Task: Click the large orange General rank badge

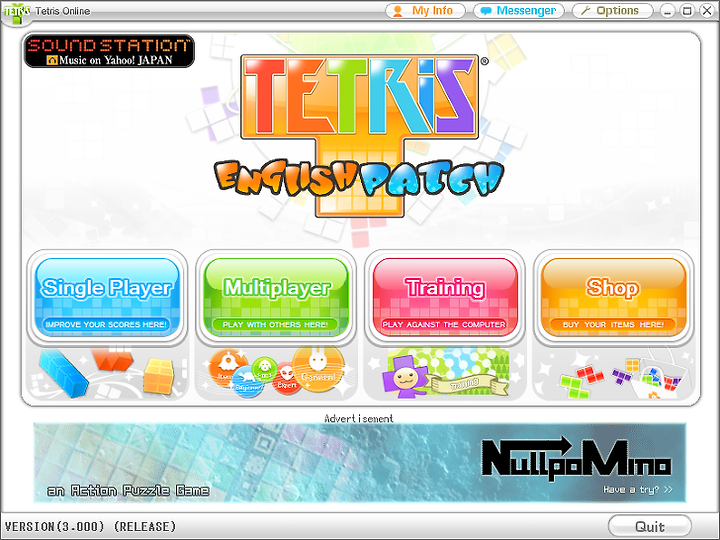Action: click(x=318, y=368)
